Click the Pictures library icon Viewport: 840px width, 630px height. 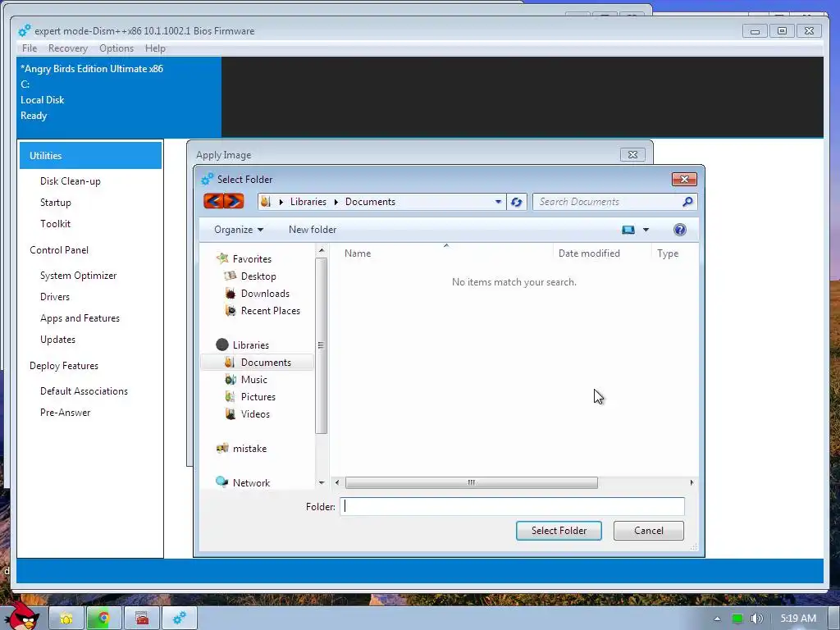[231, 397]
